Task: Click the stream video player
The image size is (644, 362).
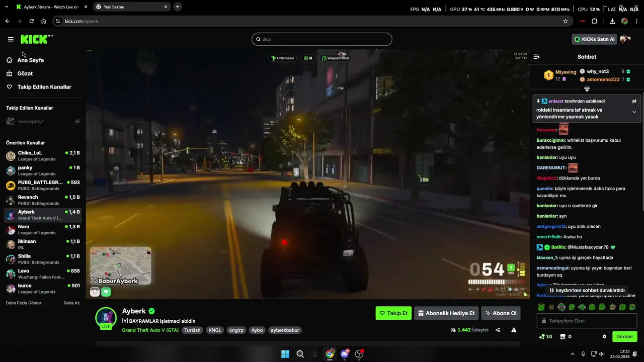Action: 307,173
